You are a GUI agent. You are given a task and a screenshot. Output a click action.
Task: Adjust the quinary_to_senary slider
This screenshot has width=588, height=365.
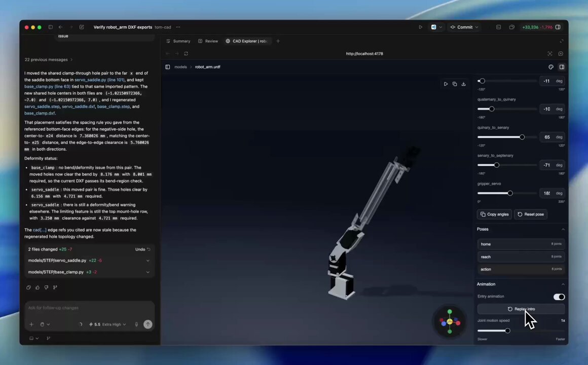click(x=507, y=137)
